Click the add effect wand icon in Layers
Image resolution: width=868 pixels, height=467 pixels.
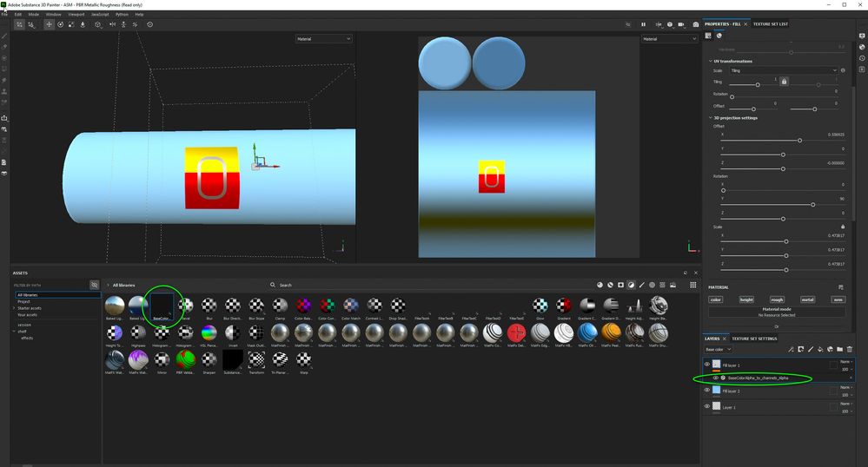(x=791, y=349)
